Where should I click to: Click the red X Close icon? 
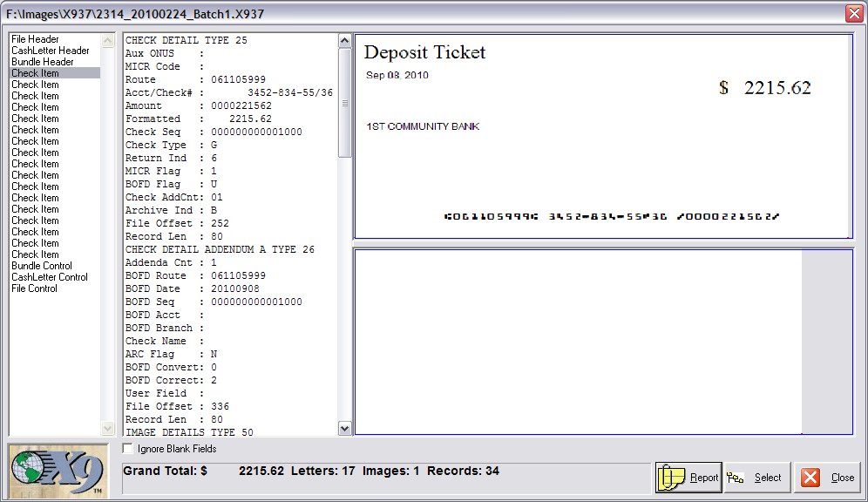[810, 478]
